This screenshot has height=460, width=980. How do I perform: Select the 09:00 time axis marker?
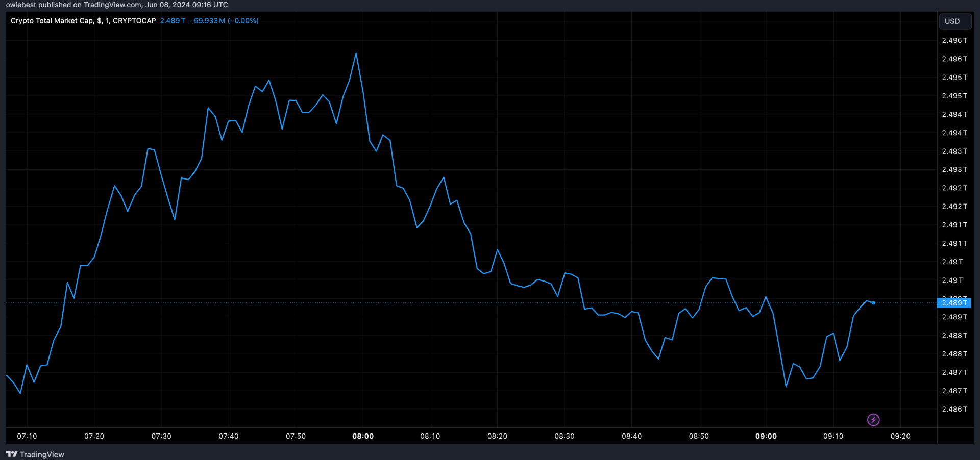point(766,436)
